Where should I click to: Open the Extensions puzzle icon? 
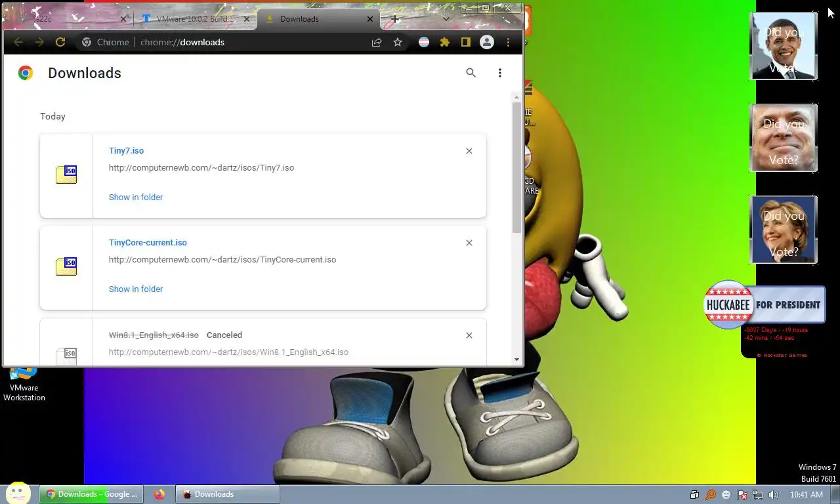coord(445,42)
